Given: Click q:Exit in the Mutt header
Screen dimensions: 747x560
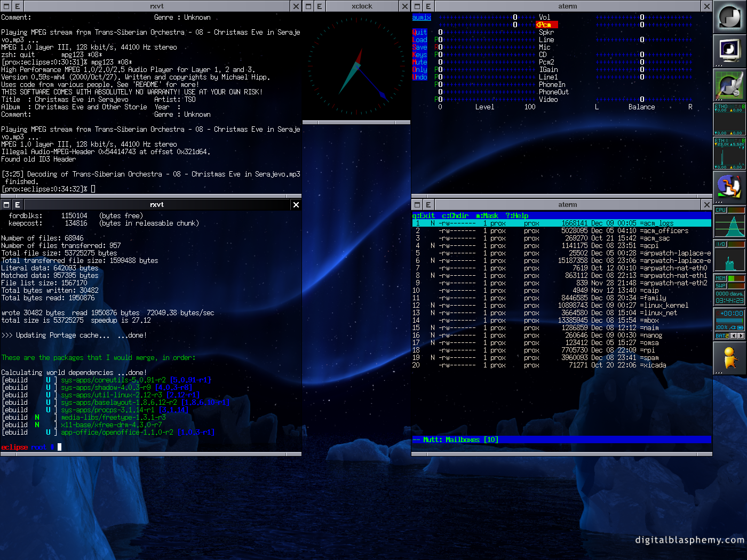Looking at the screenshot, I should (424, 216).
